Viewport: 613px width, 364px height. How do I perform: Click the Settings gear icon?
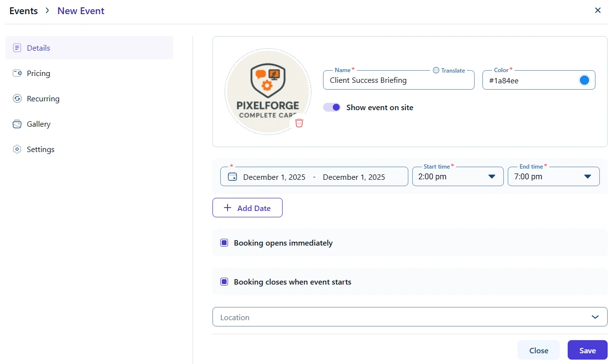pos(17,149)
